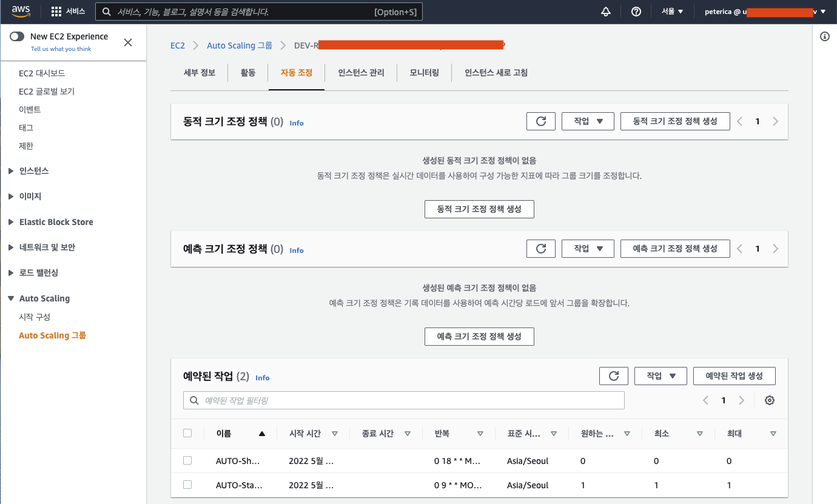Click the AWS top search field

click(x=259, y=12)
